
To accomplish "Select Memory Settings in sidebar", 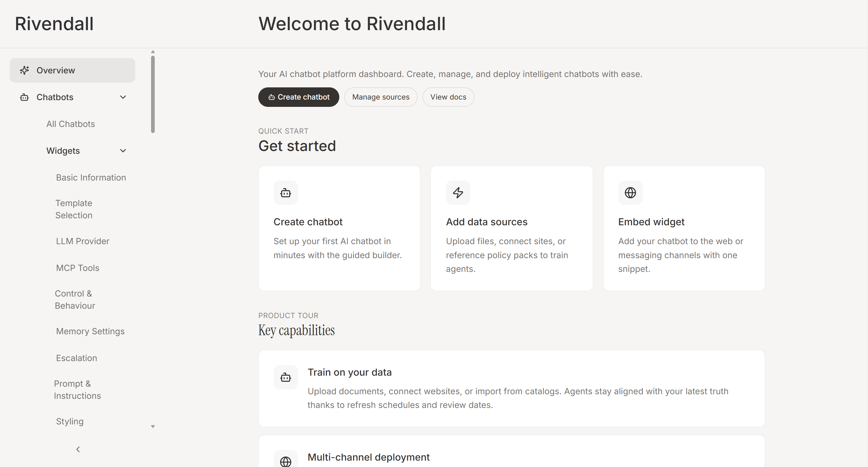I will click(90, 331).
